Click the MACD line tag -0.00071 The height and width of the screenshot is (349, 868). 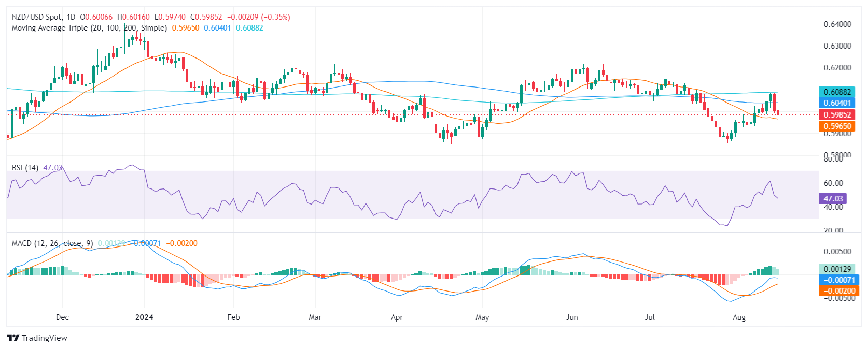[837, 280]
